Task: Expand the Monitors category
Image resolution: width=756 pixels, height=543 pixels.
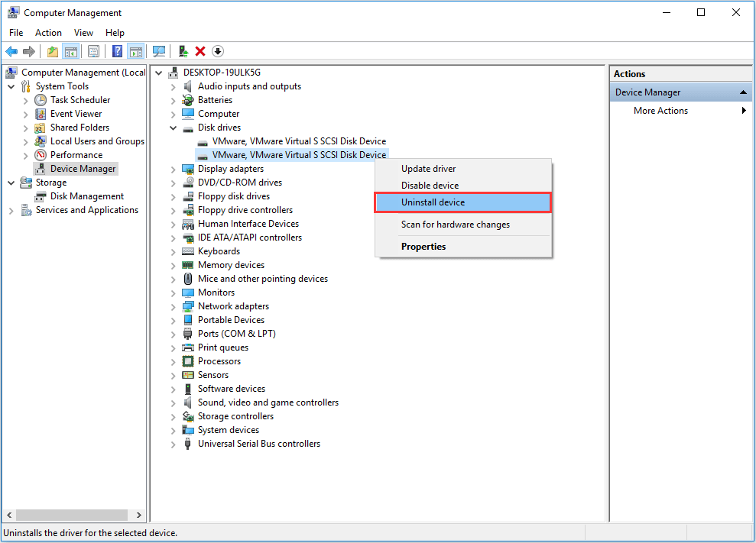Action: tap(173, 293)
